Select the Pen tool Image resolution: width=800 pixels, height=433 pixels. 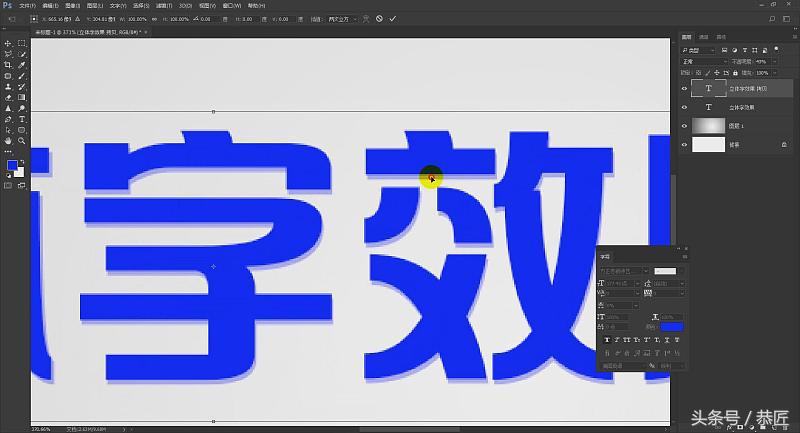pos(8,119)
